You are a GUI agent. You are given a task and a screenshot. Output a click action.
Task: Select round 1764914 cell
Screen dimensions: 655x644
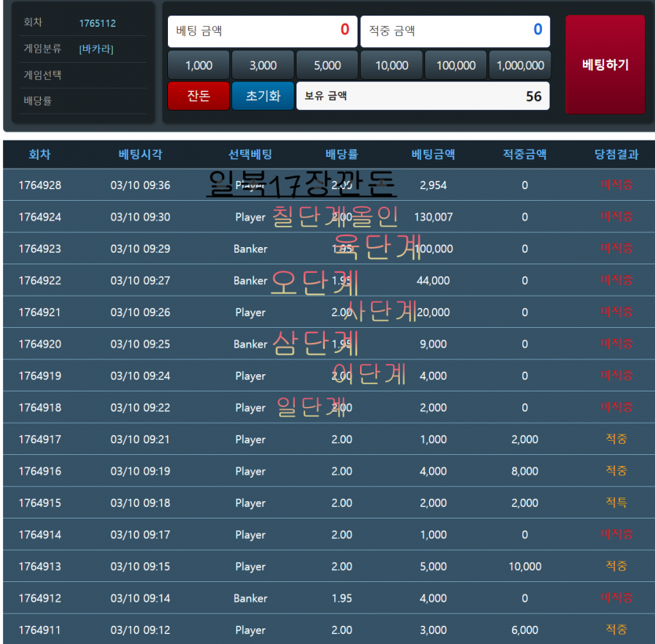[x=40, y=535]
